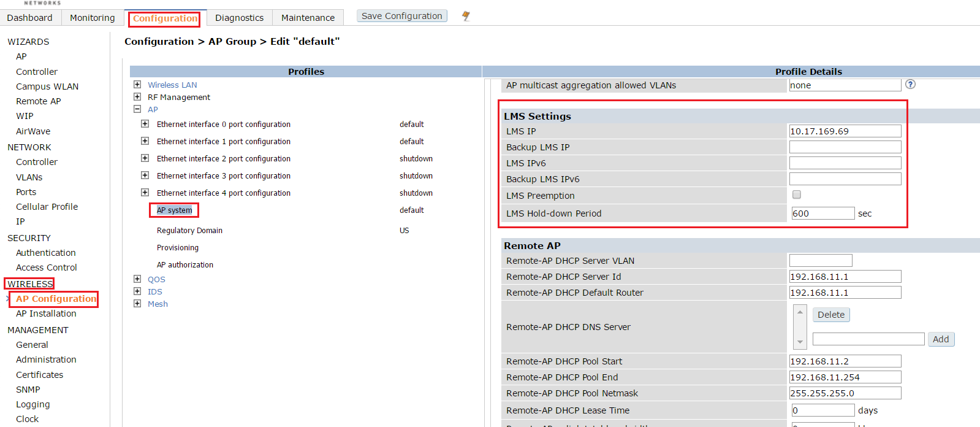Click the Remote-AP DHCP Pool End field
This screenshot has width=980, height=427.
coord(845,377)
